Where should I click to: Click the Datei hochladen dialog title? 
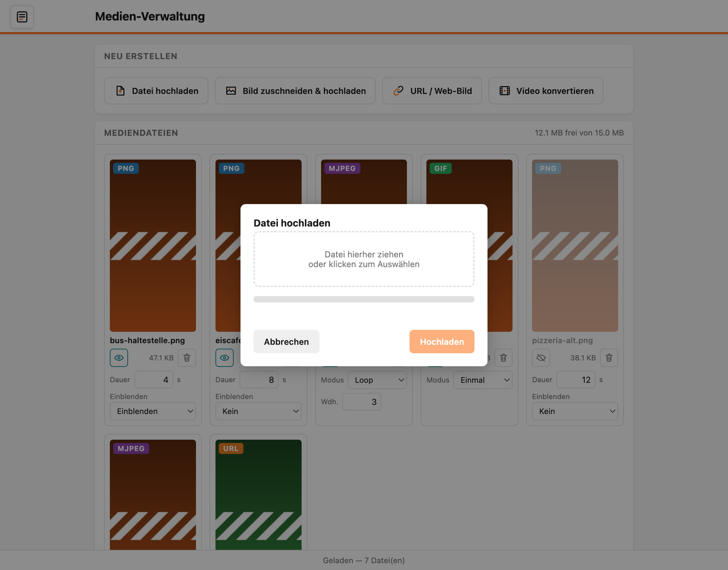coord(292,223)
